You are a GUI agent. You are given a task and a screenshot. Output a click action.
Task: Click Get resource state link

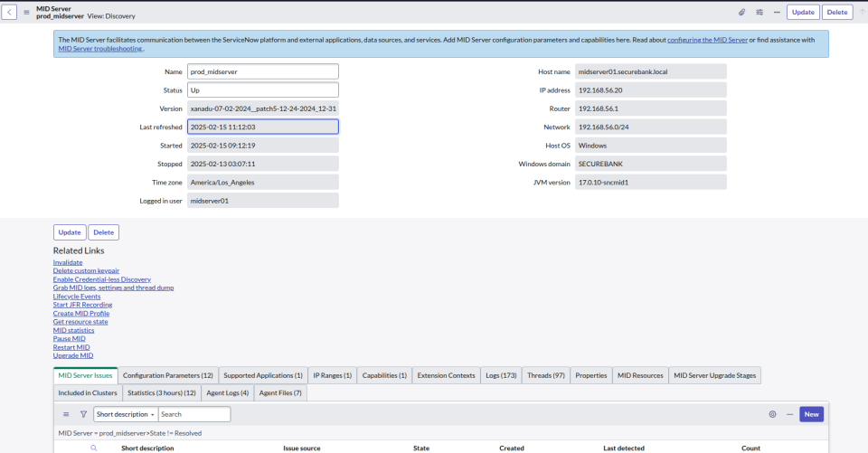[x=80, y=322]
